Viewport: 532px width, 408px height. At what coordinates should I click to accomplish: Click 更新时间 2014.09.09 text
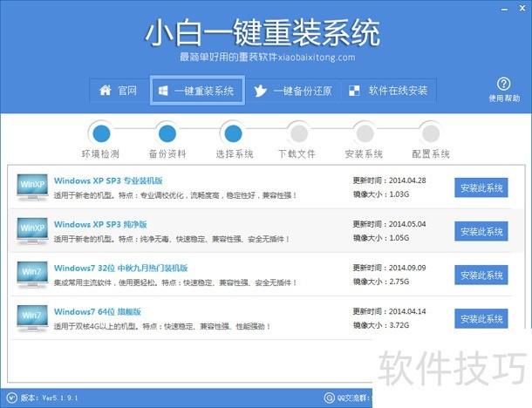pos(389,268)
